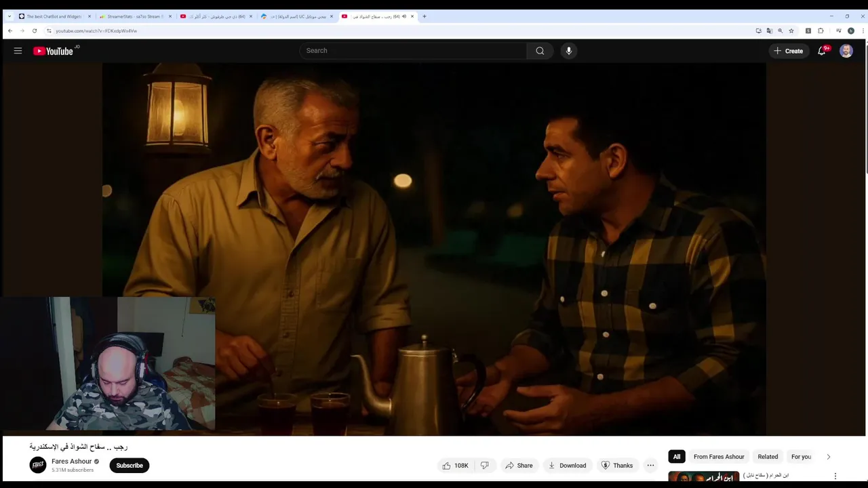The image size is (868, 488).
Task: Switch to The best ChatBot and Widgets tab
Action: coord(54,16)
